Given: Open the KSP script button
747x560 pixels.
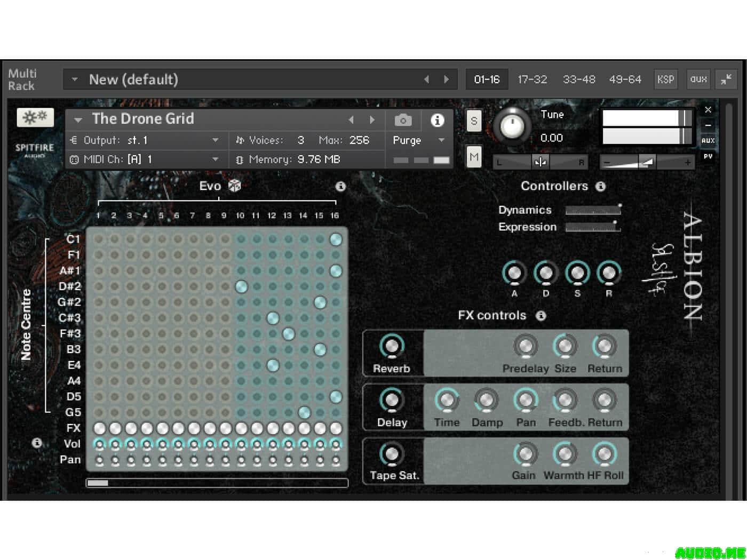Looking at the screenshot, I should click(x=665, y=79).
